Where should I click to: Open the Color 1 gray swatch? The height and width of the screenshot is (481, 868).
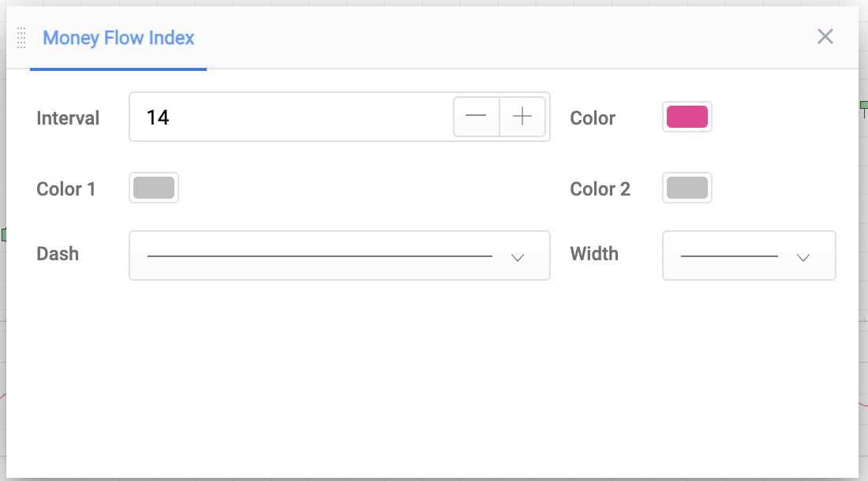(154, 188)
